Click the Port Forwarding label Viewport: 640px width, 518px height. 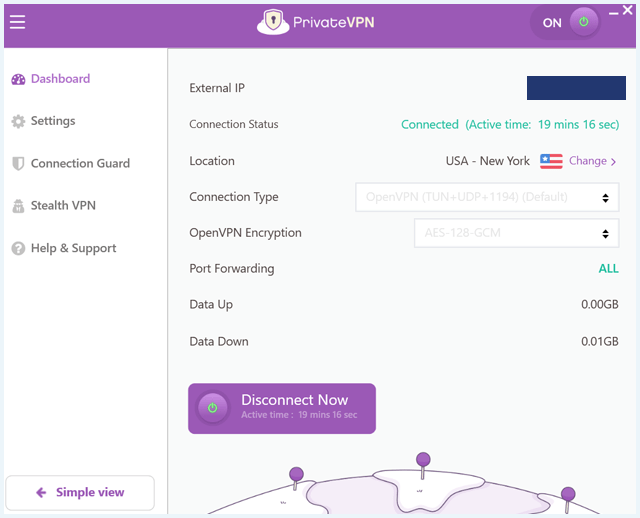point(231,269)
